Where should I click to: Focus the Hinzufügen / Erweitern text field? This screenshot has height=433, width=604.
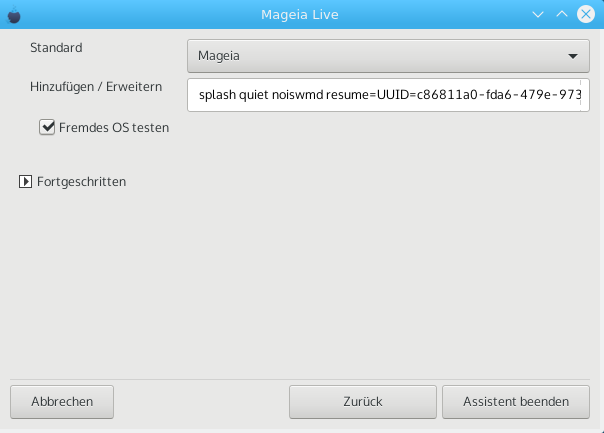(388, 95)
